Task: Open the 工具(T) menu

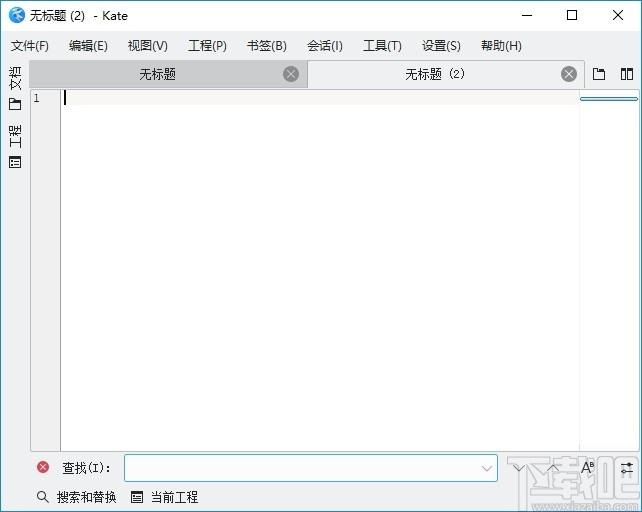Action: (x=382, y=46)
